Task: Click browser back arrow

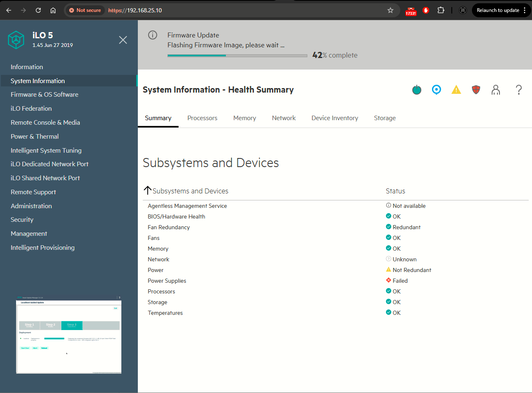Action: (9, 10)
